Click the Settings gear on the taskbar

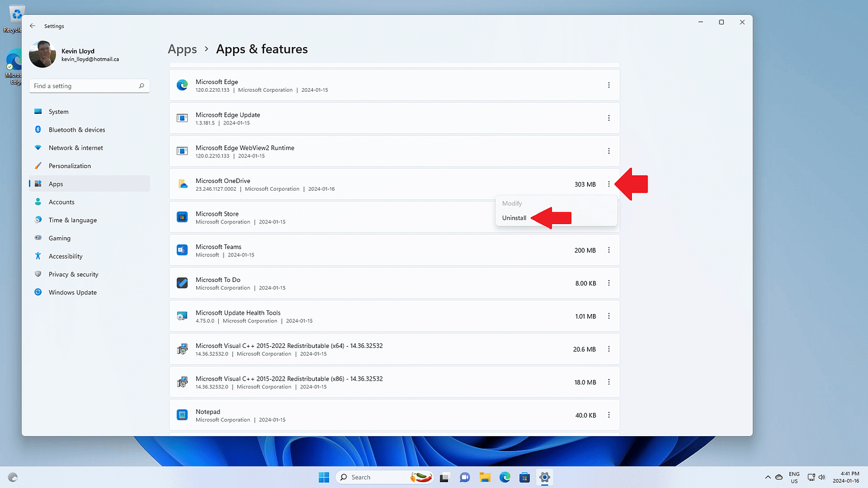[545, 477]
